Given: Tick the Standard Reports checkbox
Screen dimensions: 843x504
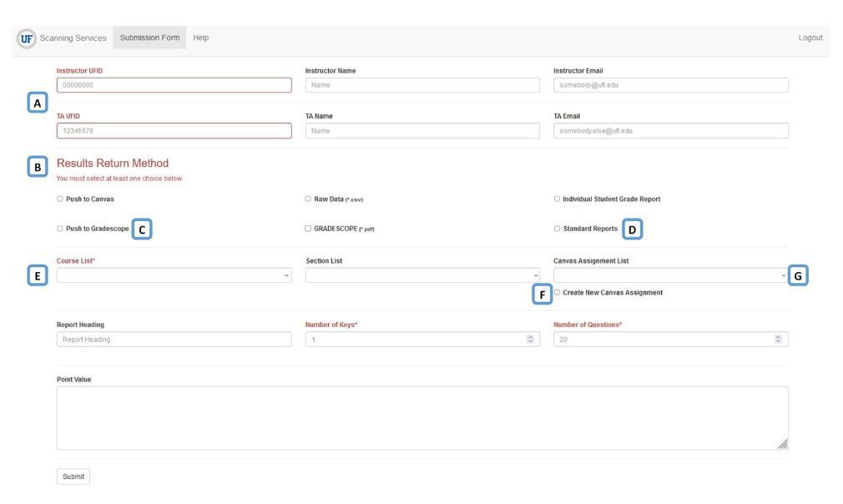Looking at the screenshot, I should pos(557,229).
